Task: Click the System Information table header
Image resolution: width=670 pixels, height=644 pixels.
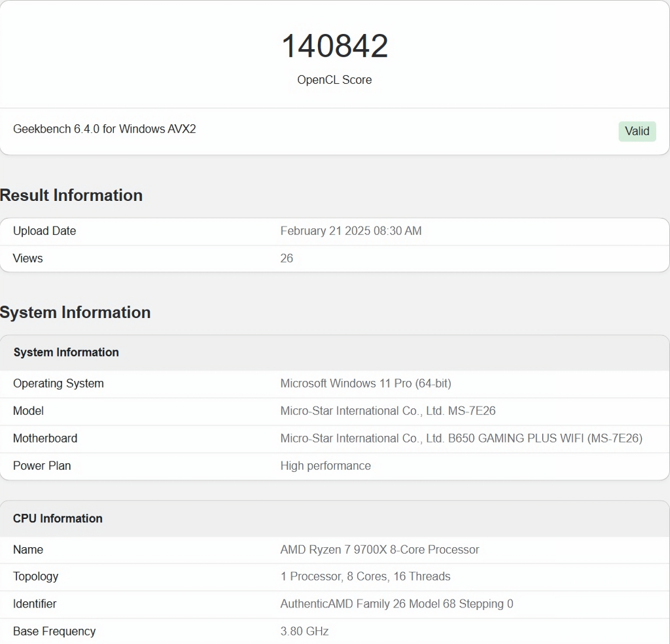Action: [x=66, y=352]
